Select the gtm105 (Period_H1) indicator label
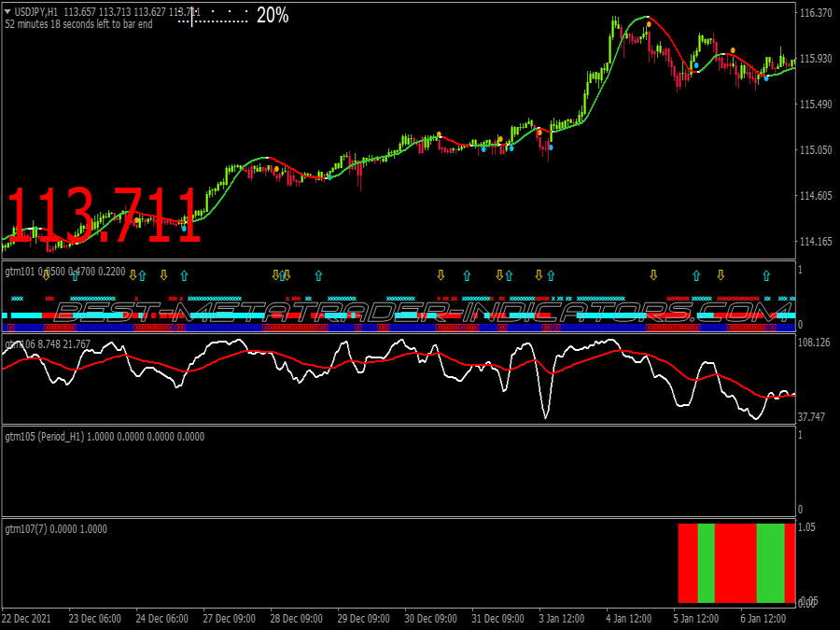 [x=45, y=437]
